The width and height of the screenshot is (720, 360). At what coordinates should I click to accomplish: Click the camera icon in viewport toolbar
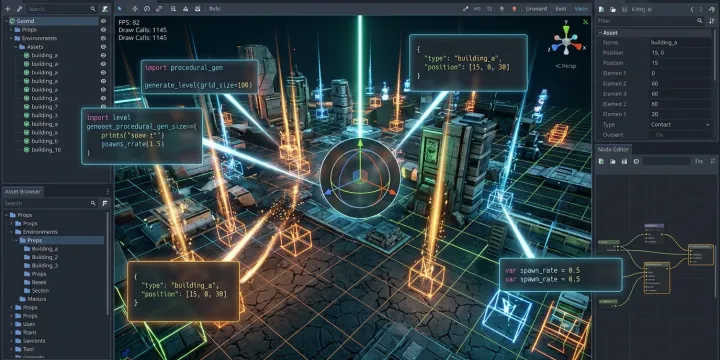[x=197, y=9]
